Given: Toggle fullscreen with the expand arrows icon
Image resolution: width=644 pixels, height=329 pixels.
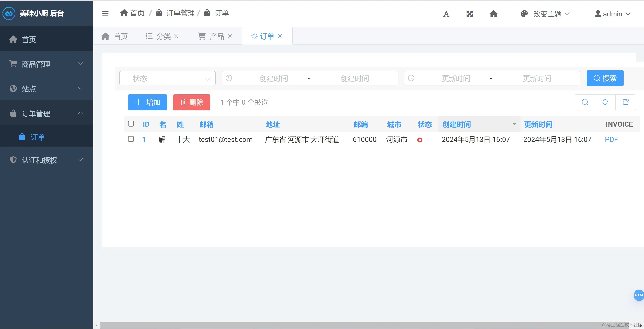Looking at the screenshot, I should tap(470, 14).
